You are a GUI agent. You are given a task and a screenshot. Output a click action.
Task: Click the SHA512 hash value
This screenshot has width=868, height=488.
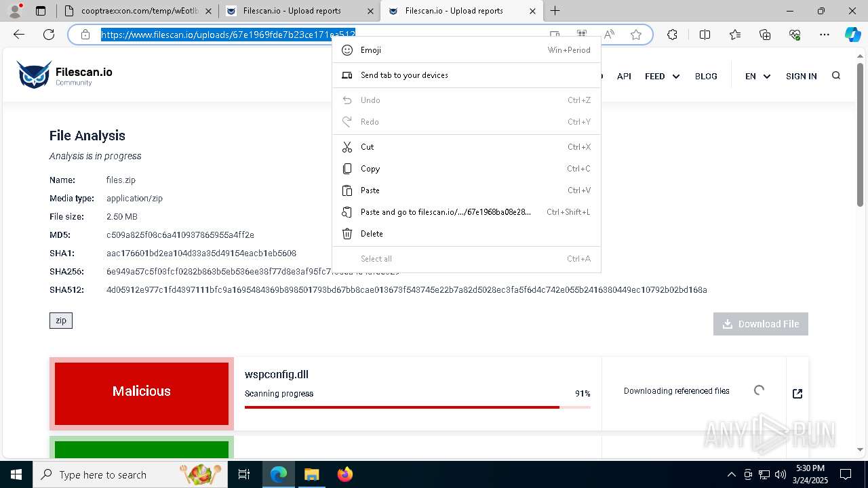pyautogui.click(x=407, y=290)
